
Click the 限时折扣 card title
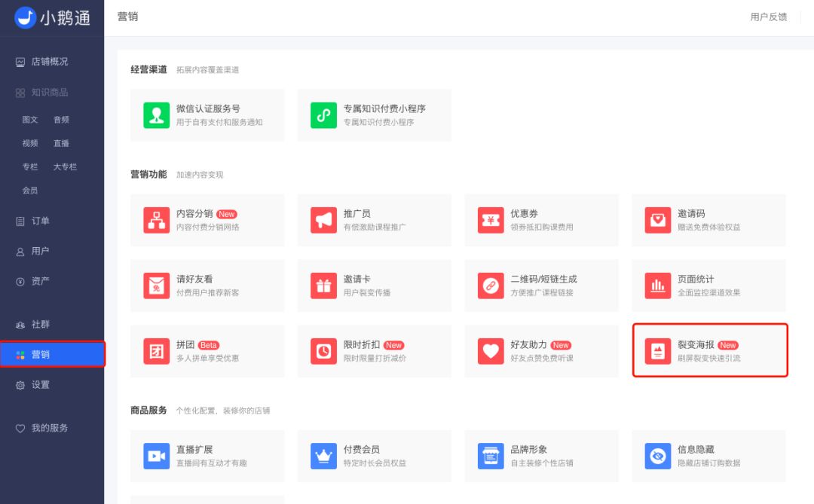(361, 344)
